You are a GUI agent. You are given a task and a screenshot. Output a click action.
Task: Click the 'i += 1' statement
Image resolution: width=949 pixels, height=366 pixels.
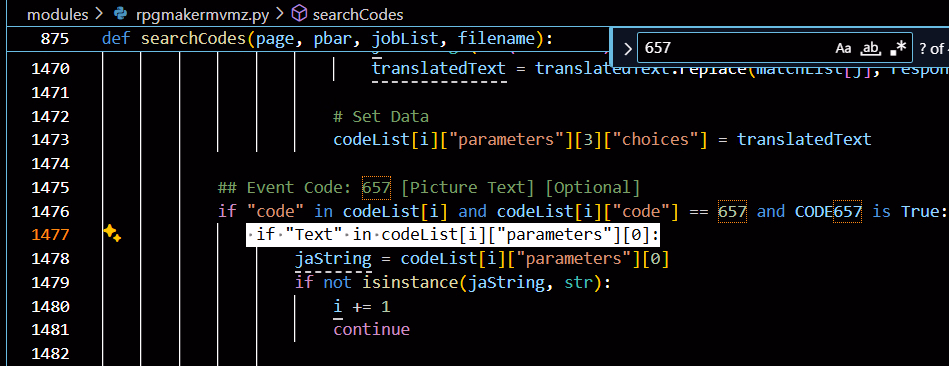click(x=362, y=307)
